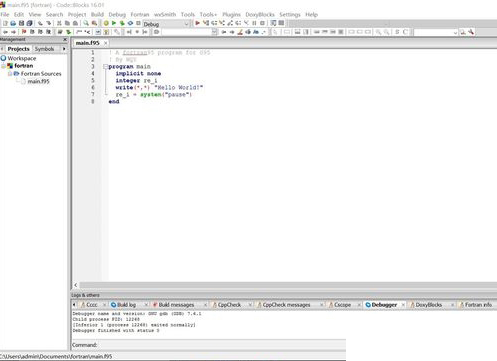Image resolution: width=497 pixels, height=361 pixels.
Task: Click the editor horizontal scrollbar left arrow
Action: pyautogui.click(x=76, y=285)
